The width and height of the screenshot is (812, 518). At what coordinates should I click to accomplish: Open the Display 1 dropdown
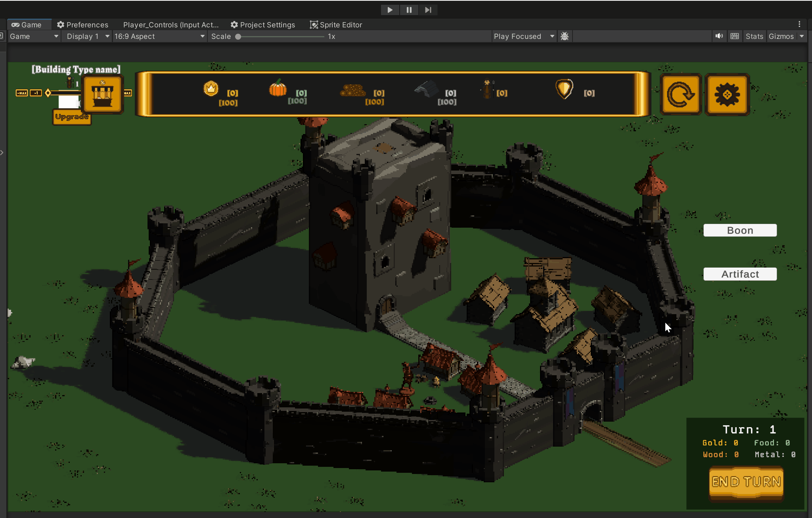click(x=87, y=36)
